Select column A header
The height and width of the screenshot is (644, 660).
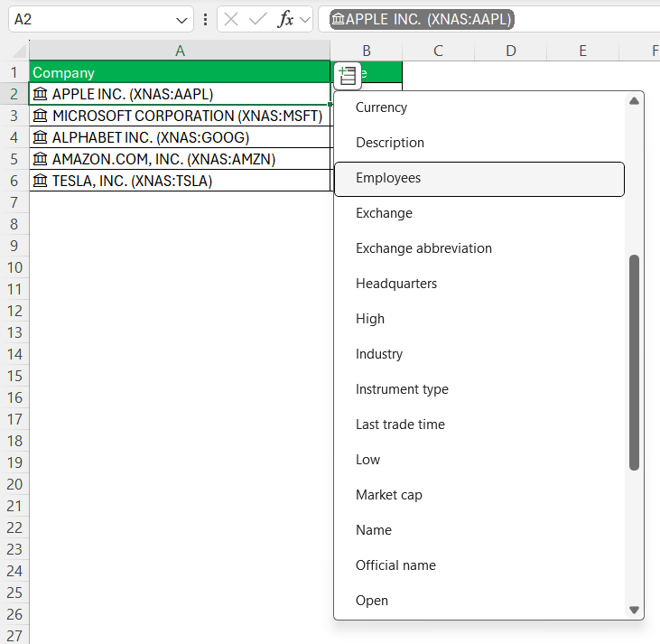pyautogui.click(x=180, y=51)
